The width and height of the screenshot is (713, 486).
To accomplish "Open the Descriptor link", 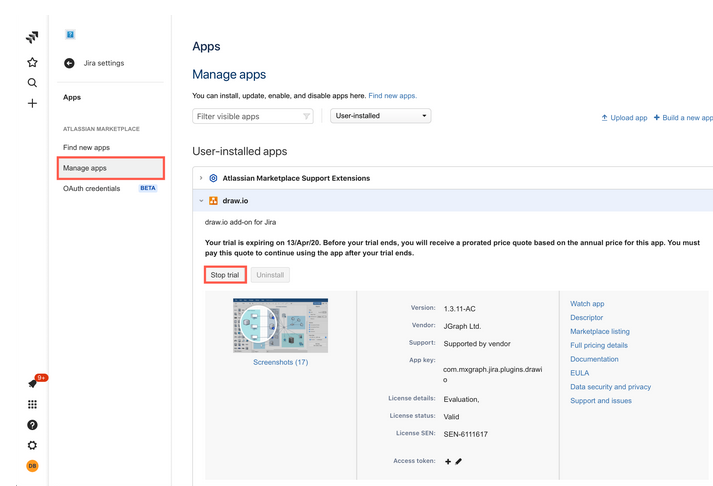I will [x=586, y=317].
